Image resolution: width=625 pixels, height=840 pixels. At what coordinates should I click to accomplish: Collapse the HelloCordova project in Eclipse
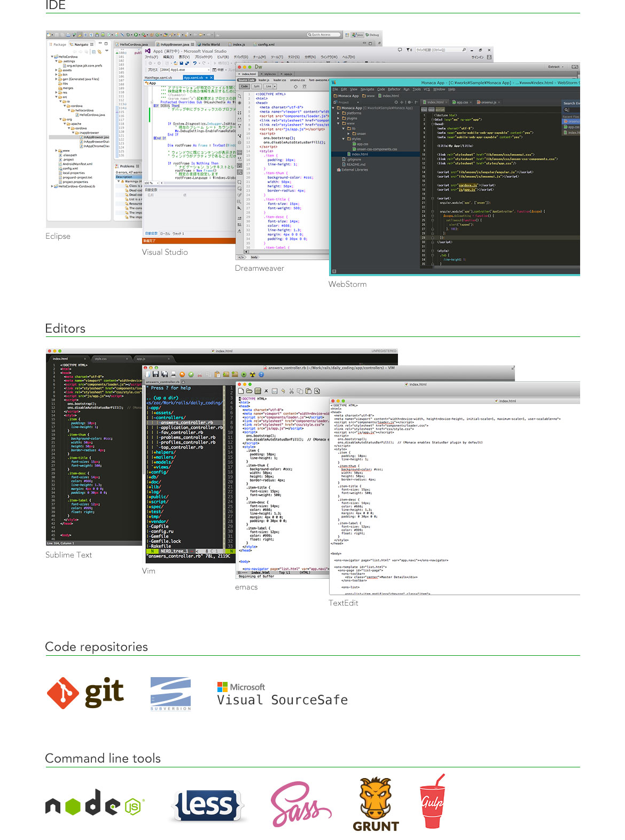52,57
